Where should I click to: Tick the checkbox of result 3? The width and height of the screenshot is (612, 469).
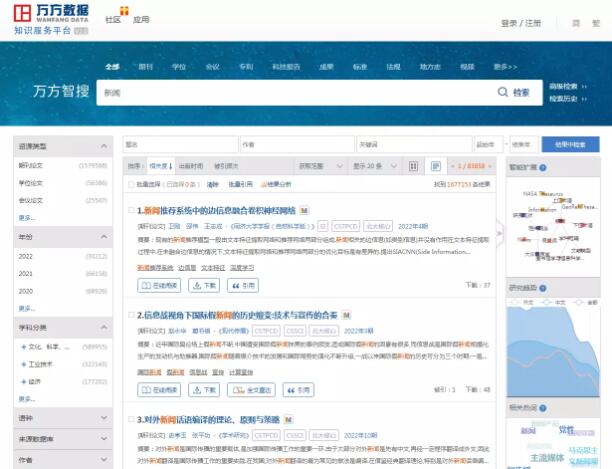pos(132,419)
